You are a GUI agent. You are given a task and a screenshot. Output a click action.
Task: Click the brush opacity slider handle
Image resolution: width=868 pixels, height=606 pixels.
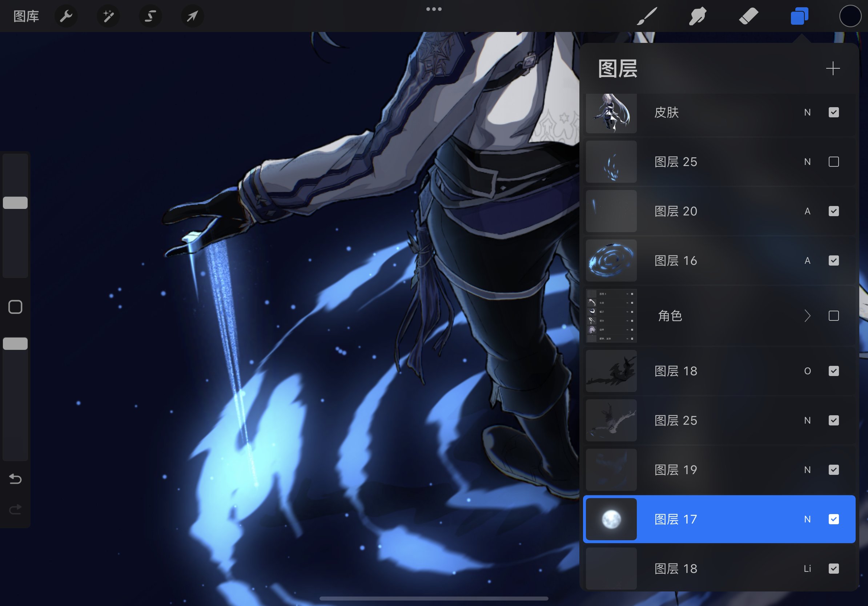[15, 344]
